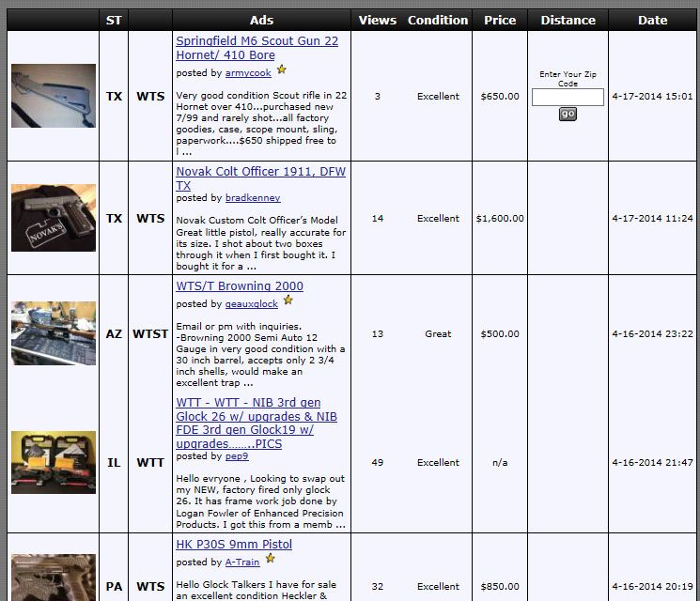Click the PA state cell
This screenshot has height=601, width=700.
114,587
